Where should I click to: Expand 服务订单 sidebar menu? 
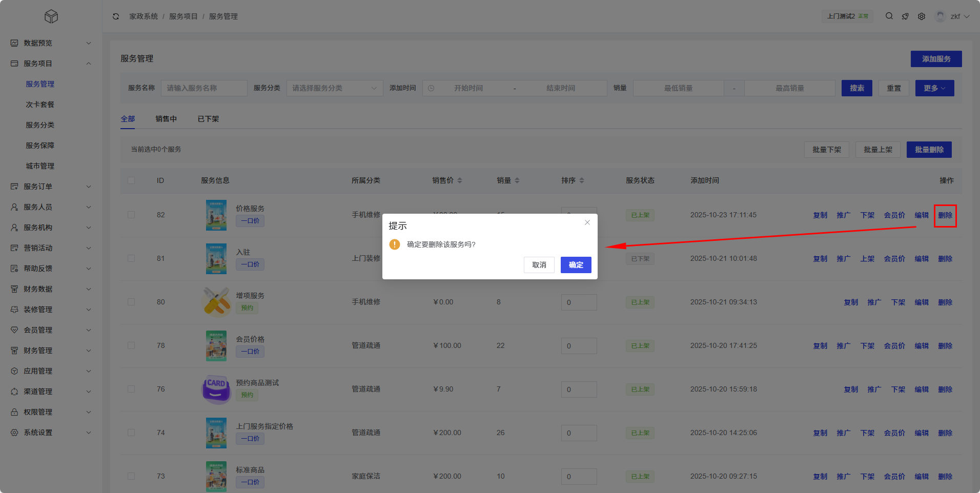tap(51, 187)
